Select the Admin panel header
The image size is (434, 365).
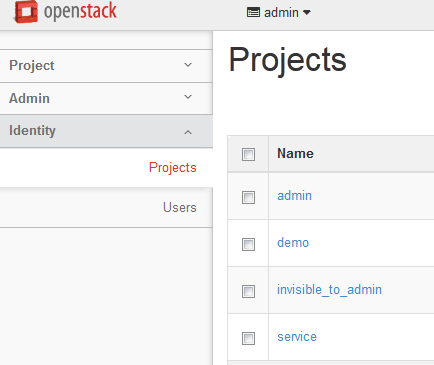(106, 98)
